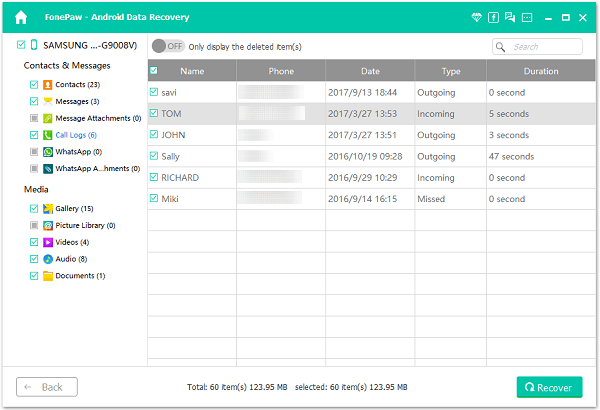This screenshot has width=600, height=410.
Task: Select the 47 seconds duration cell
Action: point(541,156)
